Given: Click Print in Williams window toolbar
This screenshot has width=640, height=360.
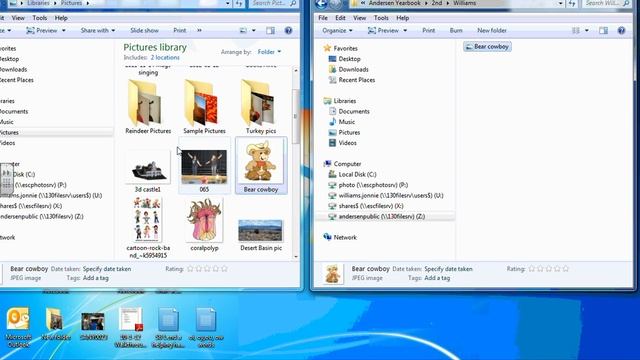Looking at the screenshot, I should [429, 30].
